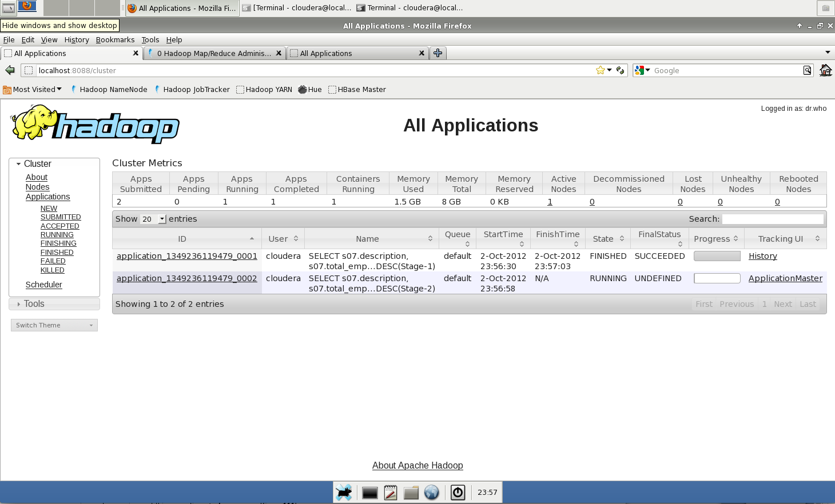Screen dimensions: 835x504
Task: Open the Tools menu in menu bar
Action: click(150, 40)
